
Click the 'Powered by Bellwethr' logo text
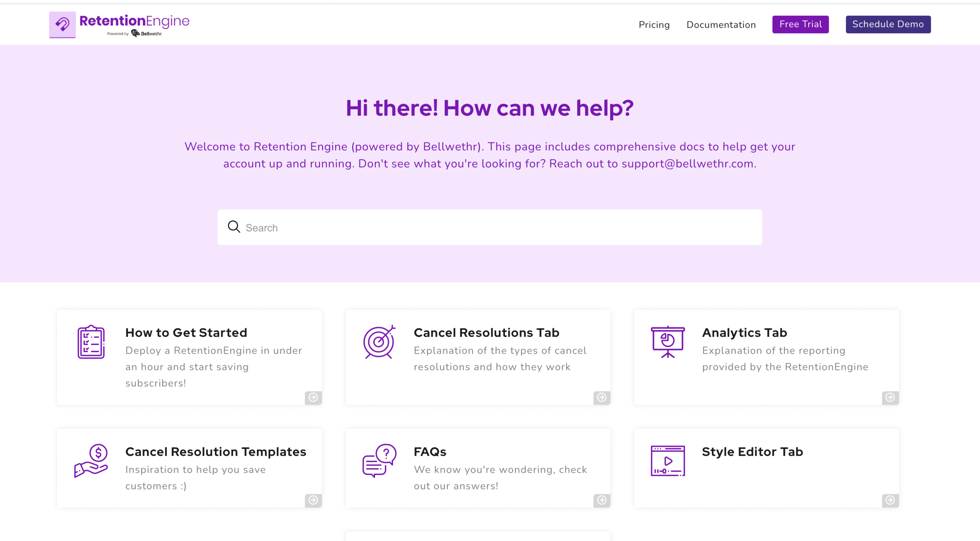coord(134,33)
